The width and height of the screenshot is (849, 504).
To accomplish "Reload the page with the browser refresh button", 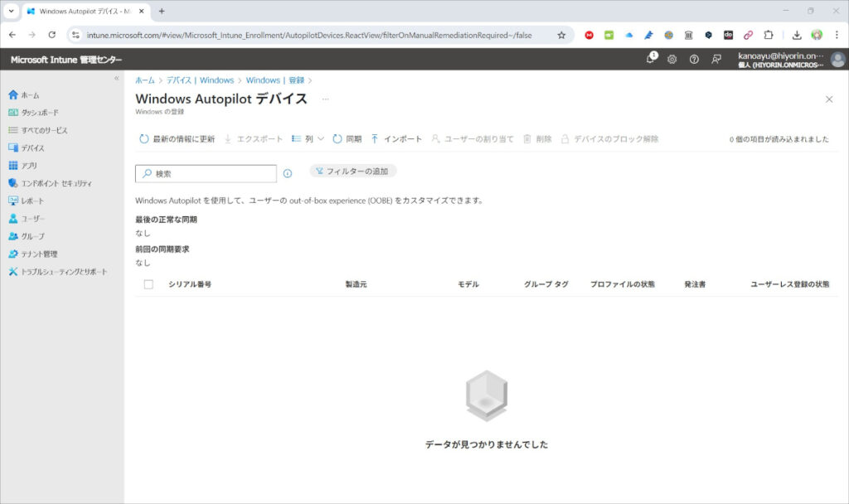I will pyautogui.click(x=52, y=35).
